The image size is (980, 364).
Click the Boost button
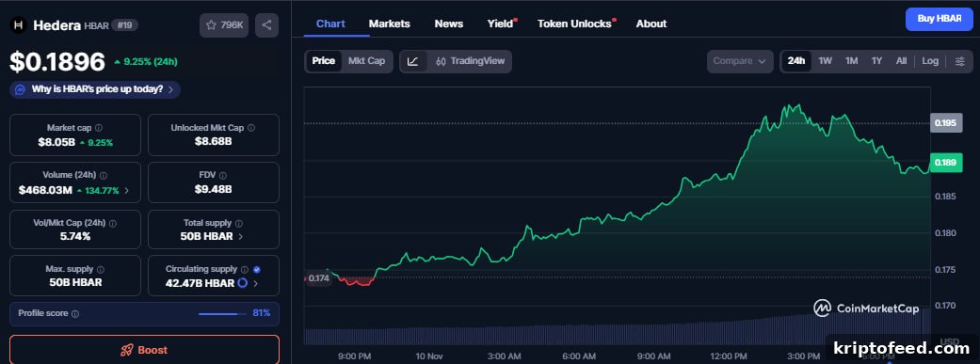[x=144, y=350]
